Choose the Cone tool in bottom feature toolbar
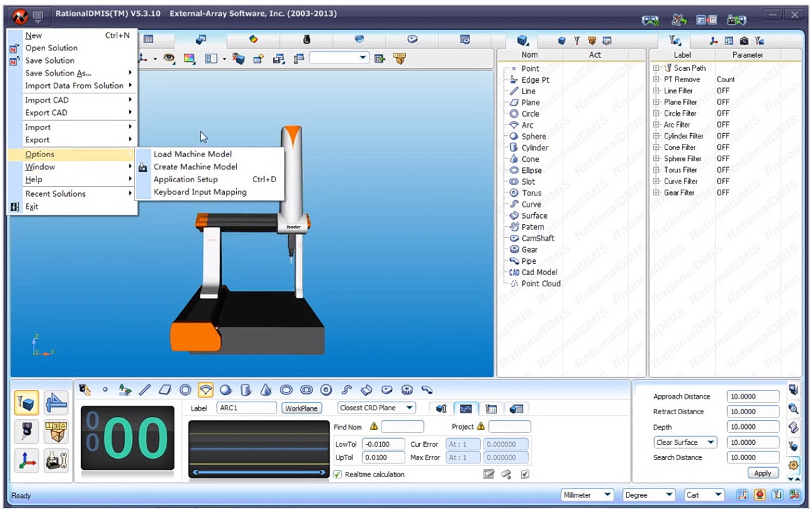812x513 pixels. 266,390
